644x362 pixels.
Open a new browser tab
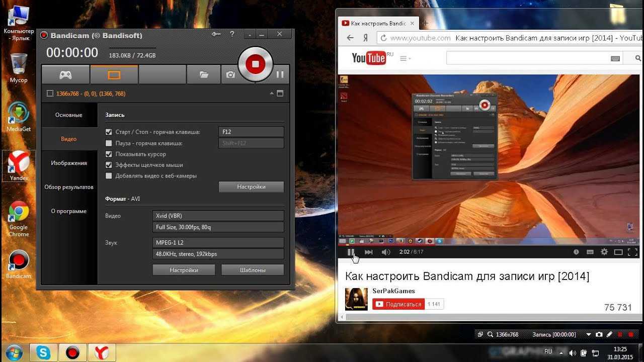pyautogui.click(x=426, y=23)
